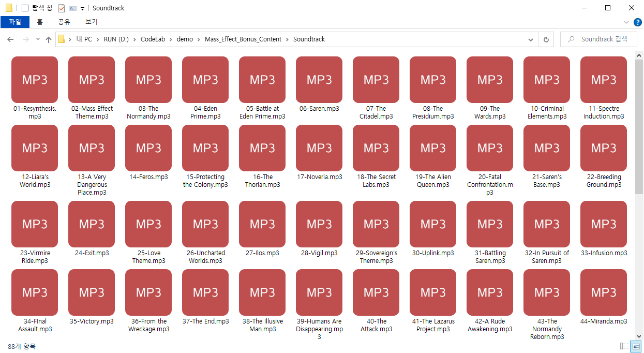Open the 파일 ribbon tab
The height and width of the screenshot is (353, 644).
[x=15, y=22]
